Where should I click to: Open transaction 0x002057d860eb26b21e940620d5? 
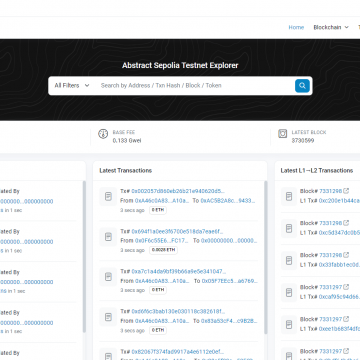(x=178, y=191)
